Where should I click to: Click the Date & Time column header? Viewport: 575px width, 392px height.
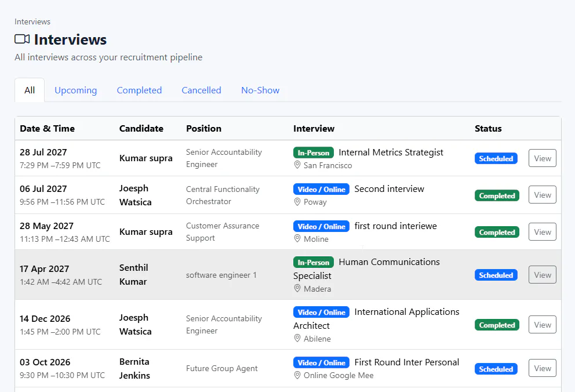48,128
